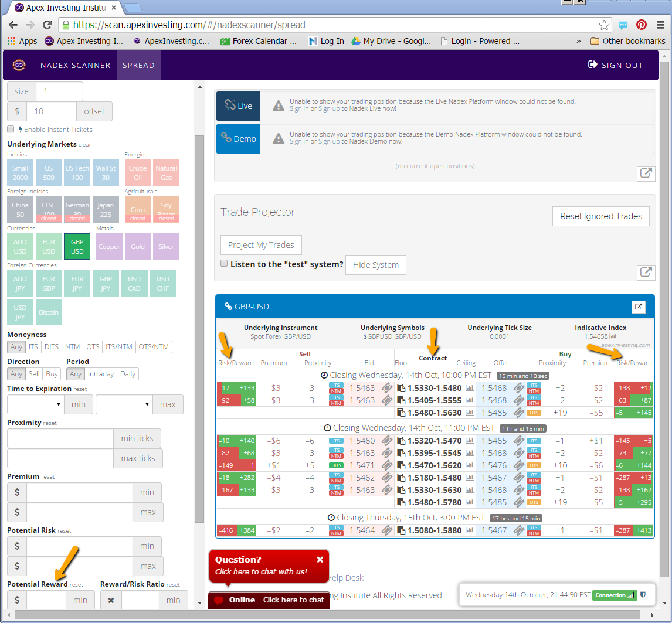The image size is (672, 623).
Task: Open the max Time to Expiration dropdown
Action: point(124,404)
